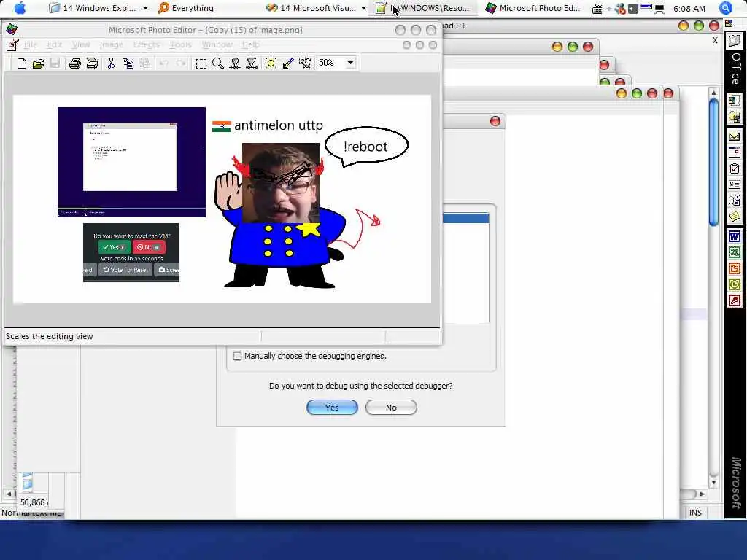Image resolution: width=747 pixels, height=560 pixels.
Task: Open the File menu in Photo Editor
Action: point(31,44)
